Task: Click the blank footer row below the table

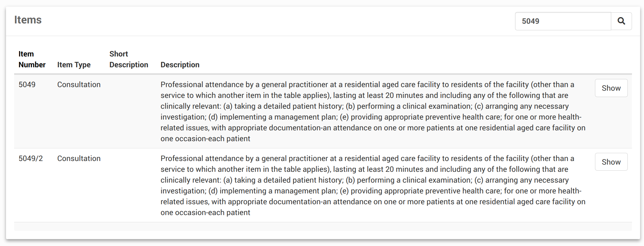Action: [323, 227]
